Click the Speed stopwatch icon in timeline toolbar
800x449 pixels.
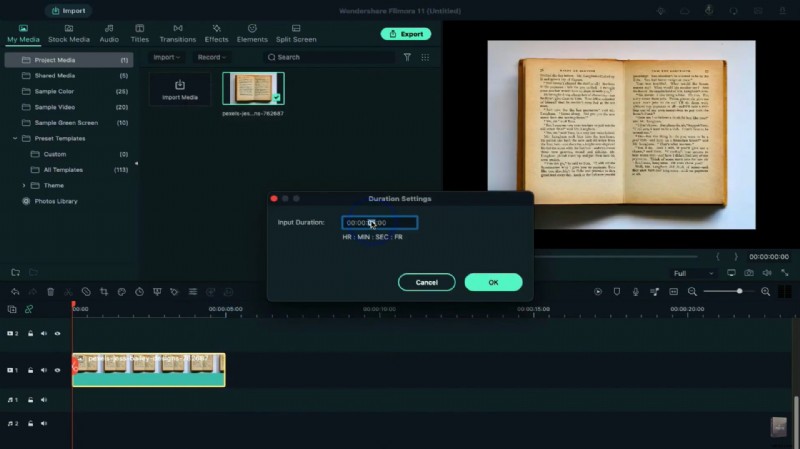[x=139, y=292]
